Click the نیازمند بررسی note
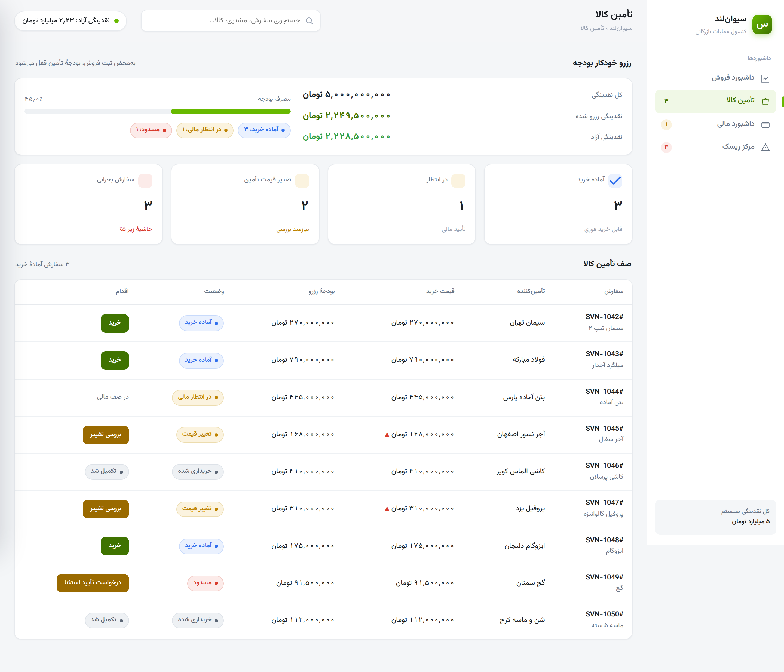 click(292, 229)
